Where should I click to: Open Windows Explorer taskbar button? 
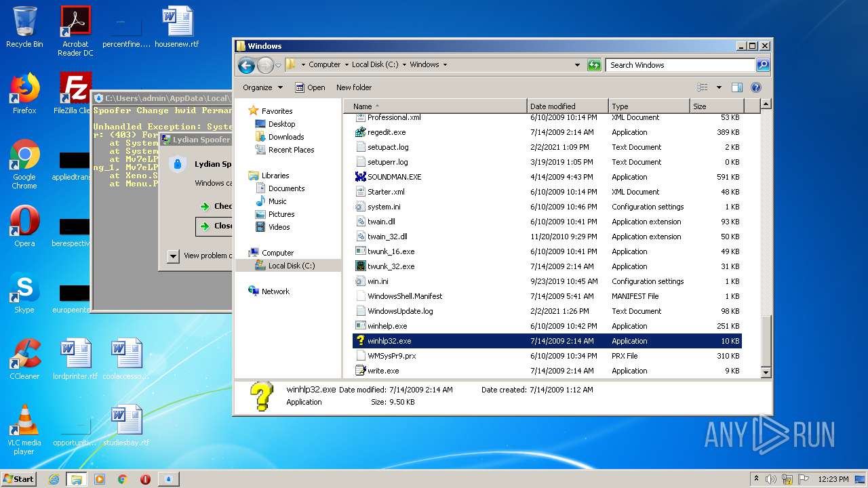click(76, 479)
